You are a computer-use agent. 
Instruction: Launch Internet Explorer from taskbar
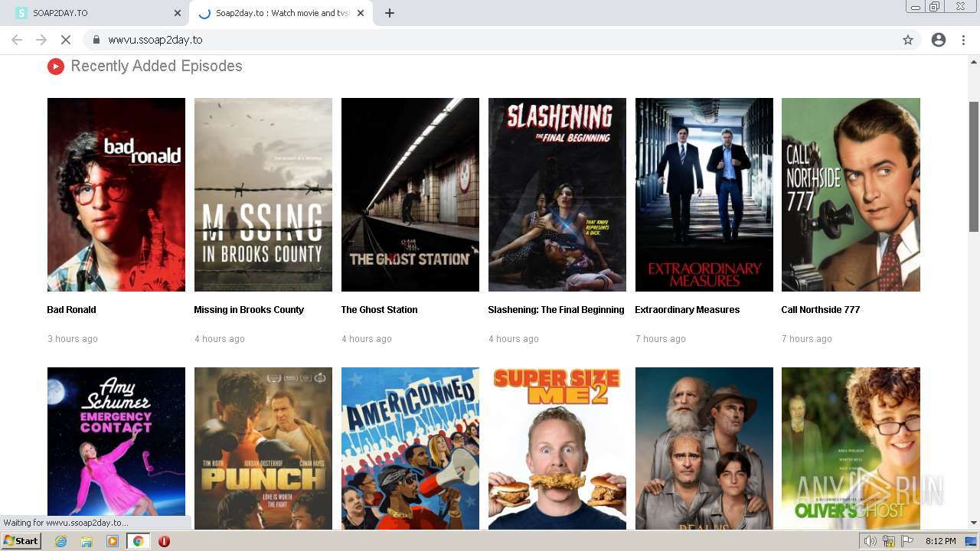point(60,541)
